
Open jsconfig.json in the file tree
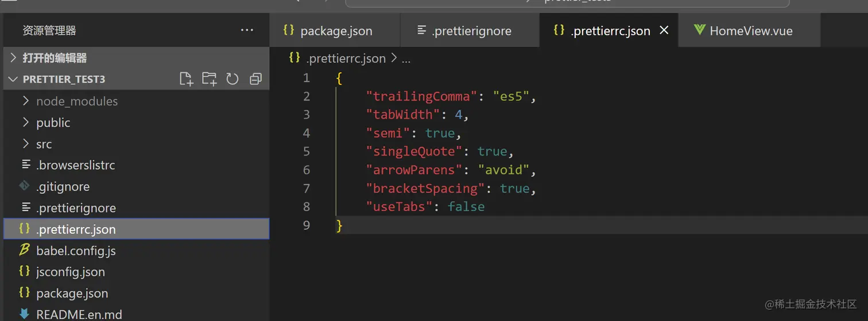click(70, 272)
